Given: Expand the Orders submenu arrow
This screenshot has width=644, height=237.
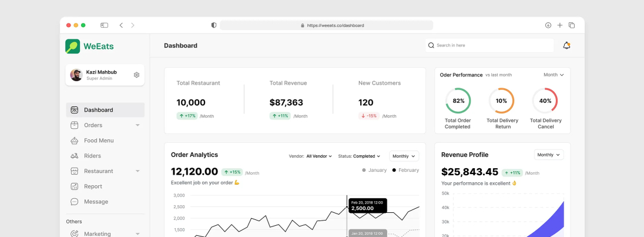Looking at the screenshot, I should tap(137, 125).
